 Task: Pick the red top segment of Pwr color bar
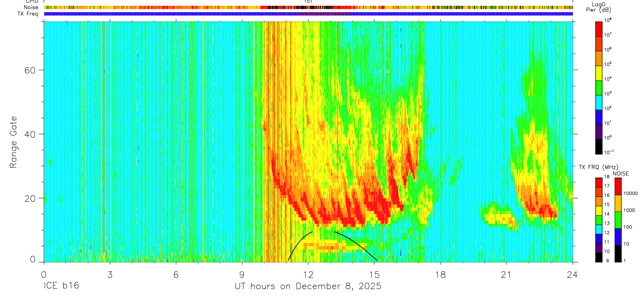pyautogui.click(x=599, y=29)
